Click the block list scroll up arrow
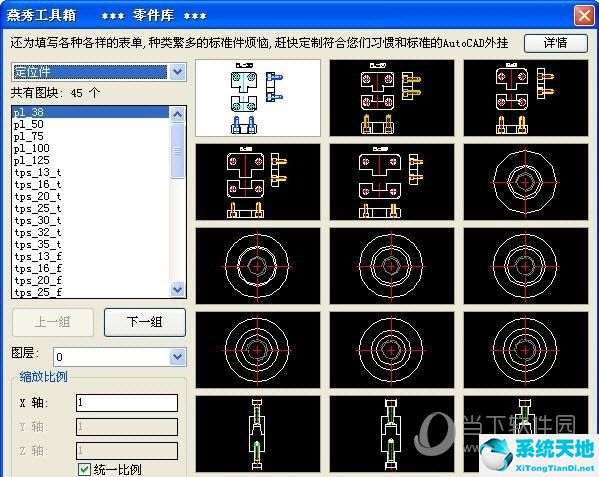Image resolution: width=599 pixels, height=477 pixels. pos(178,114)
